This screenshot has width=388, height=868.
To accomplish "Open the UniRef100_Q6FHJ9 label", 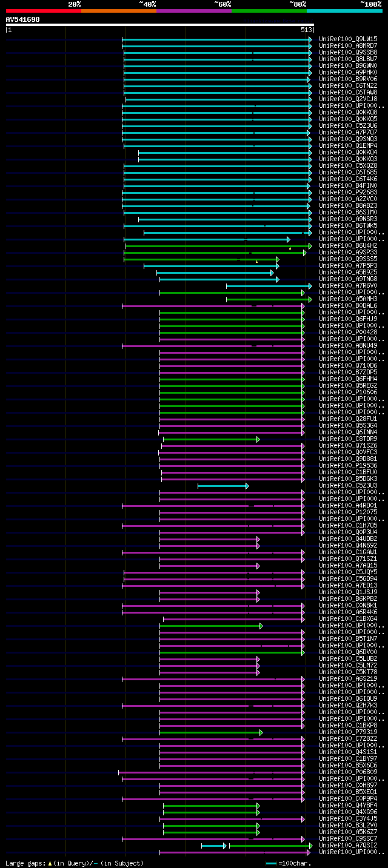I will click(x=348, y=319).
